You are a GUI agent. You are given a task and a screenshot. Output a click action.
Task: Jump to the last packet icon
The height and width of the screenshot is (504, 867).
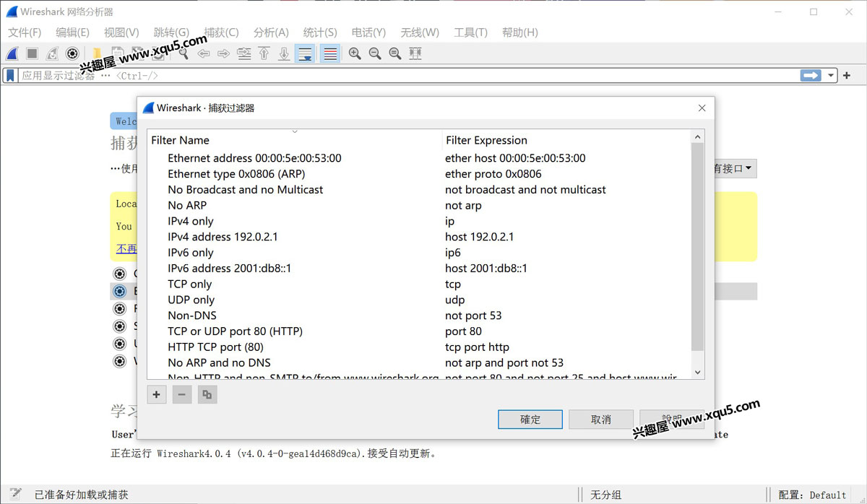pyautogui.click(x=285, y=53)
